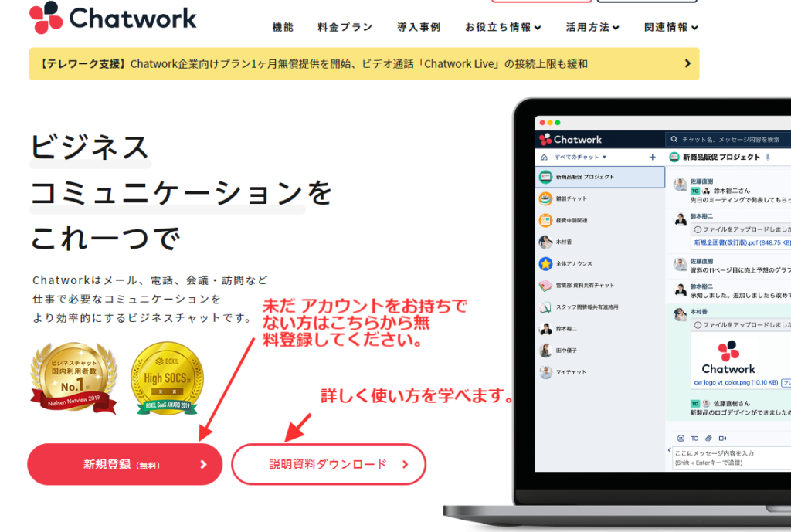The height and width of the screenshot is (532, 791).
Task: Click the plus icon to add a chat
Action: 652,158
